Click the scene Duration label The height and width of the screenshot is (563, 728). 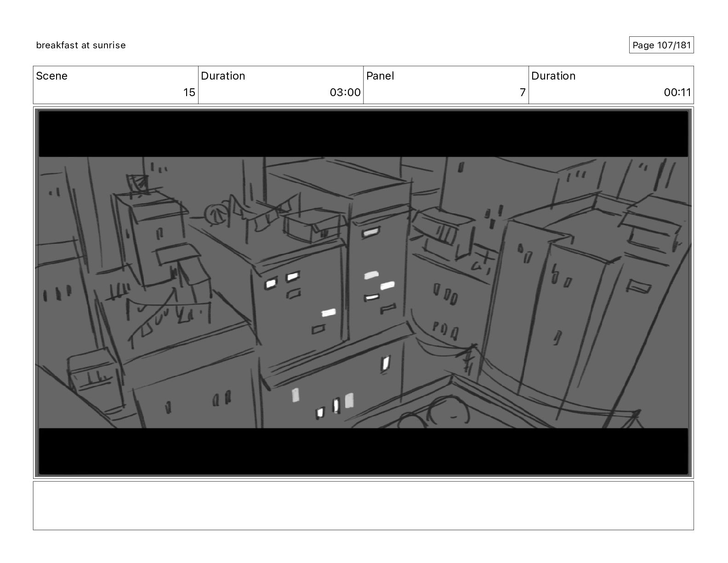tap(223, 76)
